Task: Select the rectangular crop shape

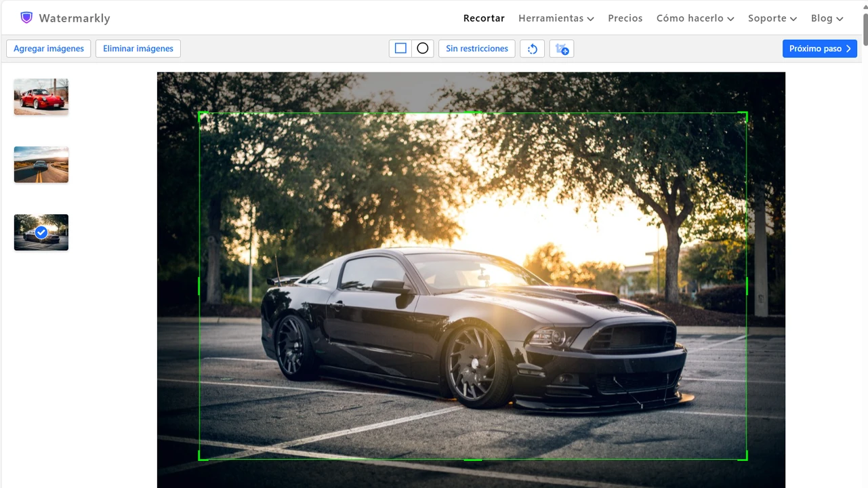Action: (x=400, y=49)
